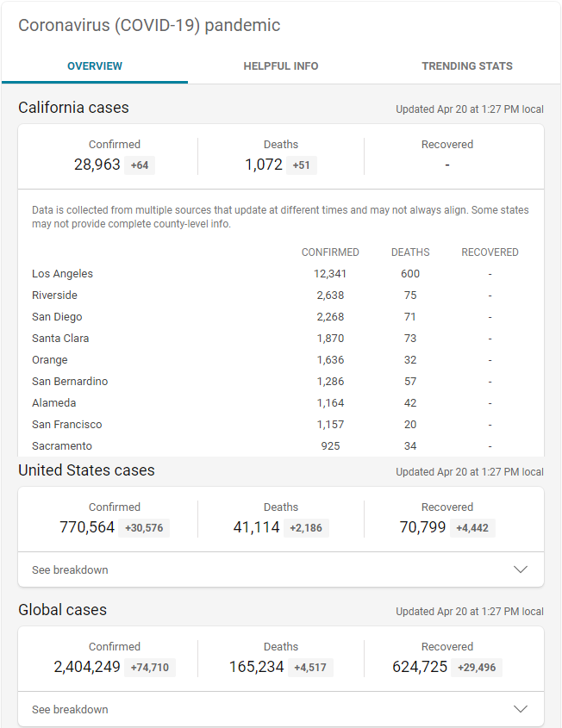
Task: Click the CONFIRMED column header
Action: tap(330, 252)
